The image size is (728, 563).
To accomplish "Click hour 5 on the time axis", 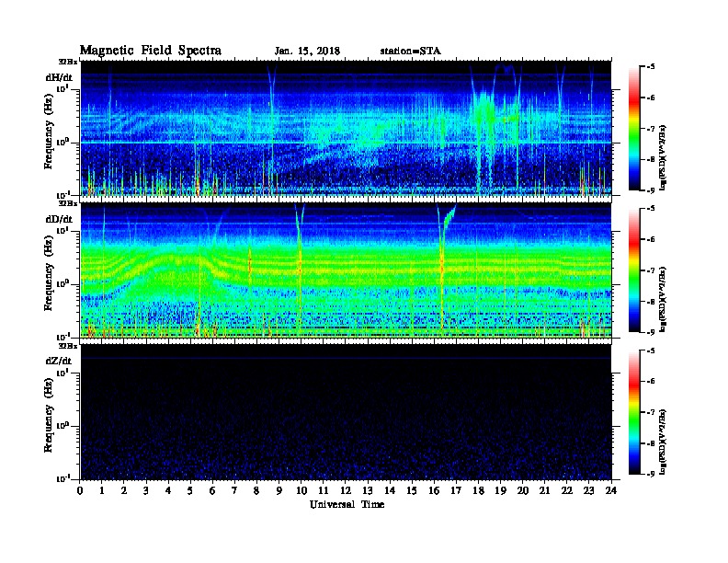I will coord(190,490).
